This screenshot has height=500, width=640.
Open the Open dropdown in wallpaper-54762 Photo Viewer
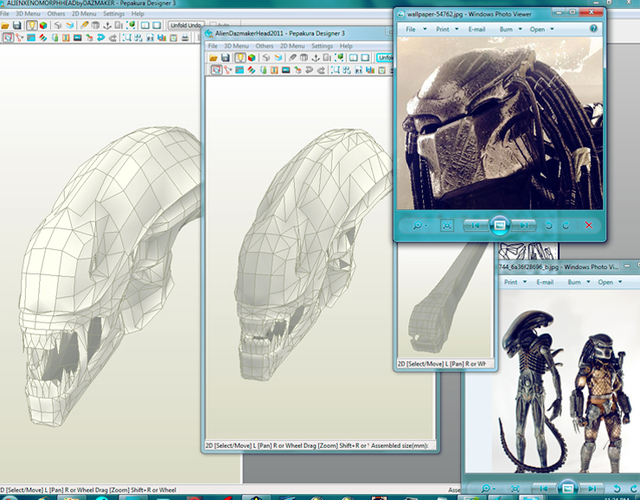click(542, 29)
